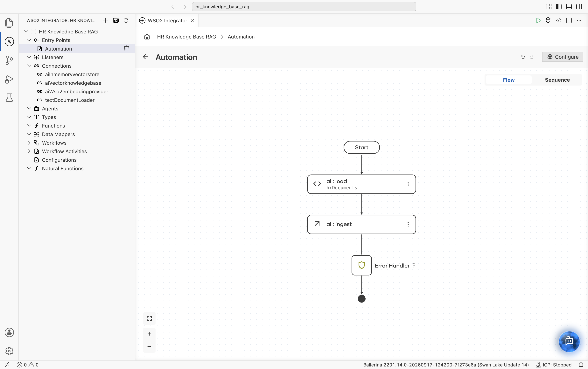
Task: Zoom out the diagram with minus
Action: (x=149, y=346)
